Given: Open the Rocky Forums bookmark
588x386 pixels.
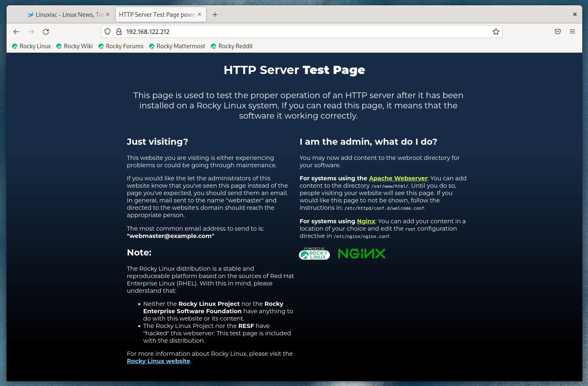Looking at the screenshot, I should 121,46.
